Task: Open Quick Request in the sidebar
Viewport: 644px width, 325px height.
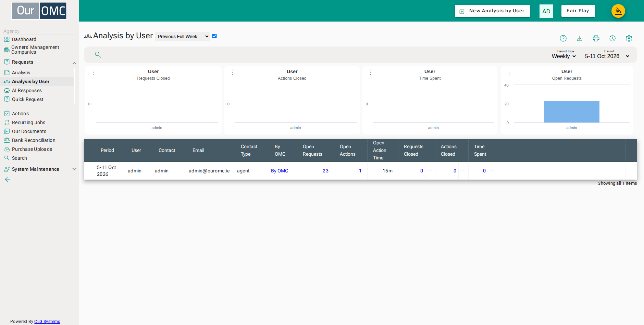Action: coord(28,99)
